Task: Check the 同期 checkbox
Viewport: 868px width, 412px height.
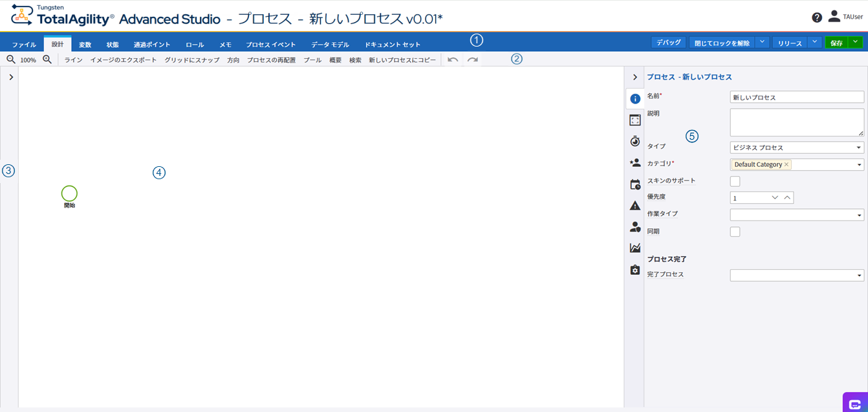Action: click(735, 231)
